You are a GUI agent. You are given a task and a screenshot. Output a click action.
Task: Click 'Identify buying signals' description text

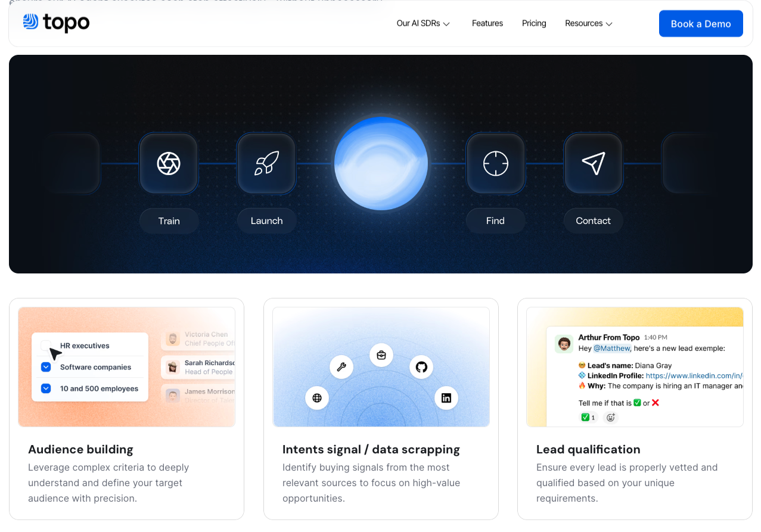pyautogui.click(x=371, y=483)
